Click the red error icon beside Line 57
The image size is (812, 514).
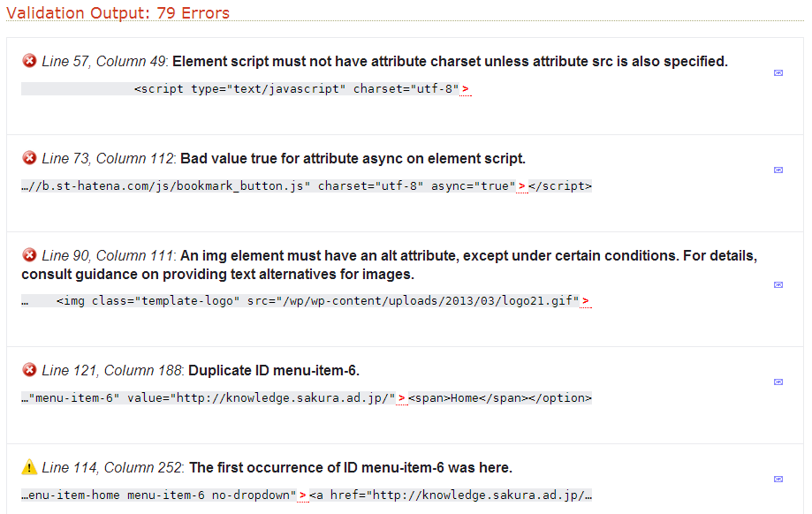click(x=29, y=61)
